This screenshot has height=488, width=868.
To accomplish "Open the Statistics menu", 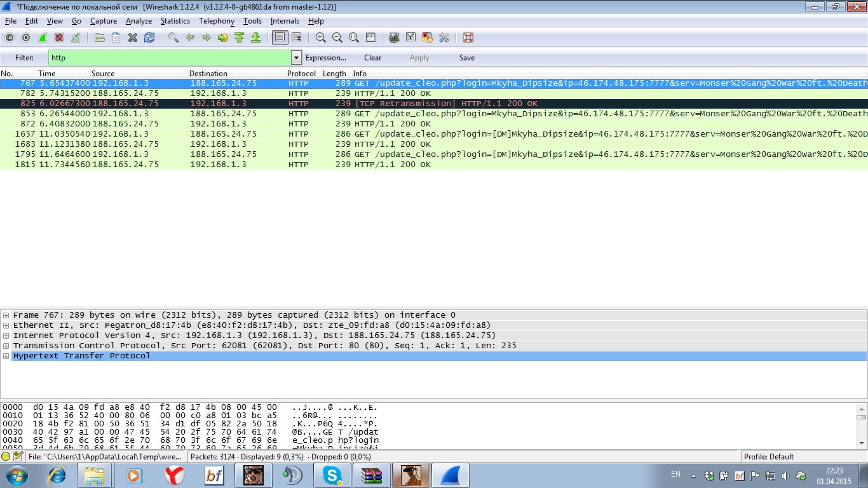I will coord(175,21).
